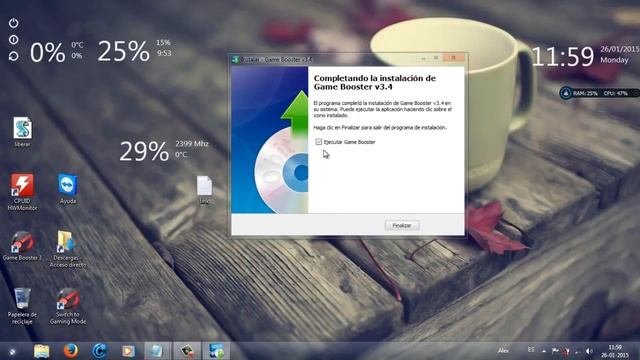
Task: Click the Finalizar button
Action: pos(402,225)
